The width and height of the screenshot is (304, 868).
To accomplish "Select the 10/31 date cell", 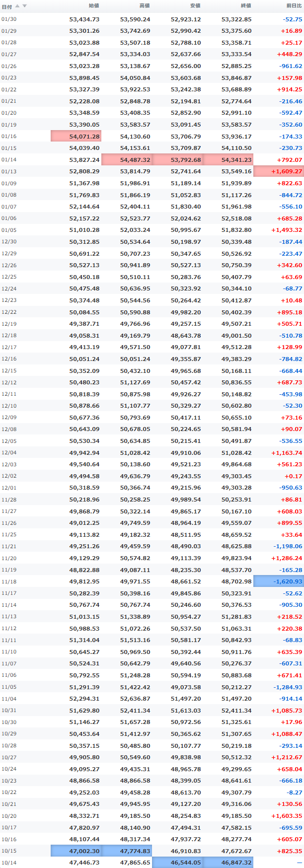I will click(9, 711).
